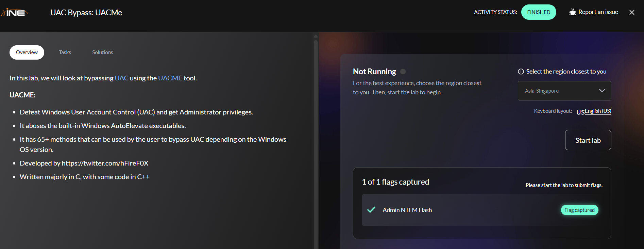The height and width of the screenshot is (249, 644).
Task: Click the Start lab button
Action: 588,140
